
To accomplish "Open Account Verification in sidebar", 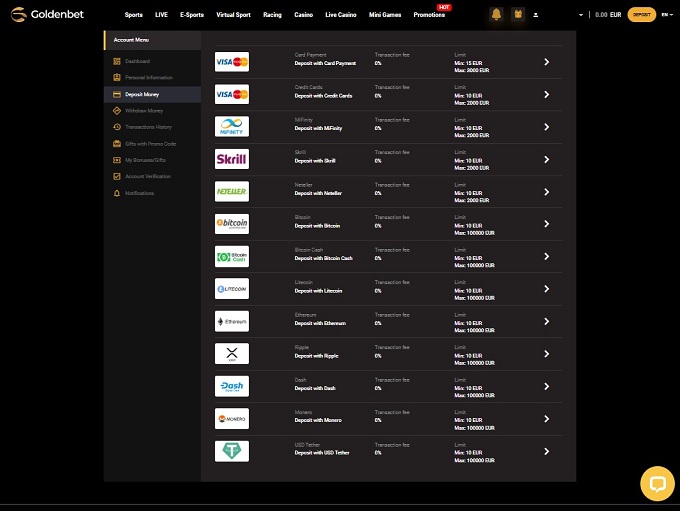I will pos(147,176).
